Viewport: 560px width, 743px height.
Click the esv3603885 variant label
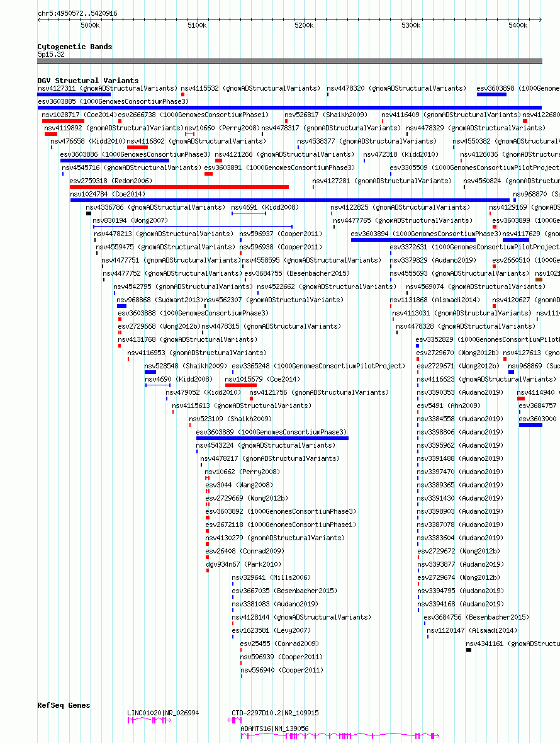tap(113, 101)
